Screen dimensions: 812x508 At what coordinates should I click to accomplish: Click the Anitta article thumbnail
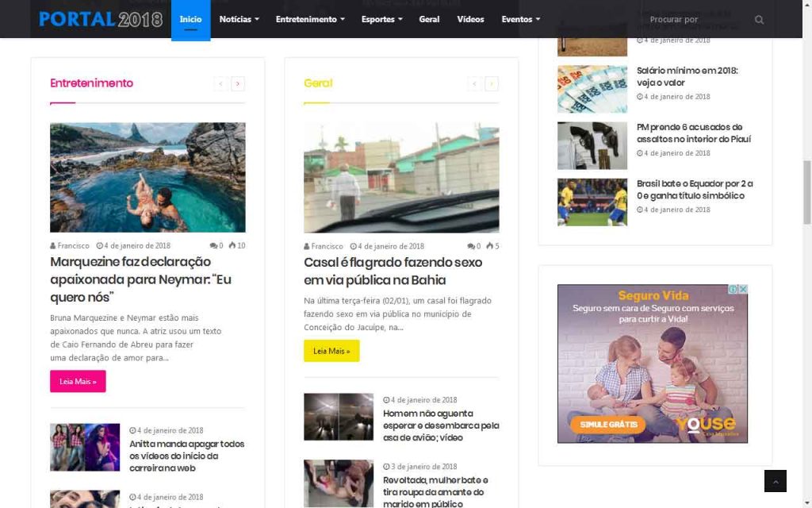coord(85,448)
